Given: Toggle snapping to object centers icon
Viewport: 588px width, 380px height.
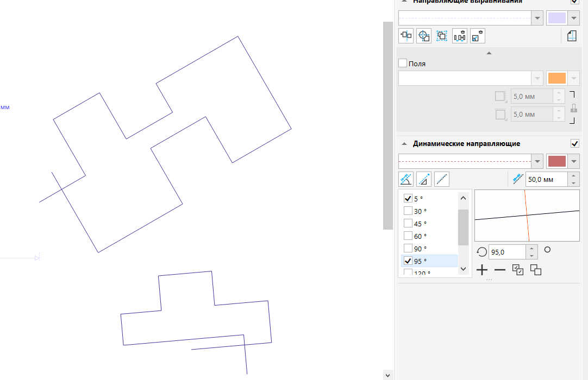Looking at the screenshot, I should tap(424, 36).
